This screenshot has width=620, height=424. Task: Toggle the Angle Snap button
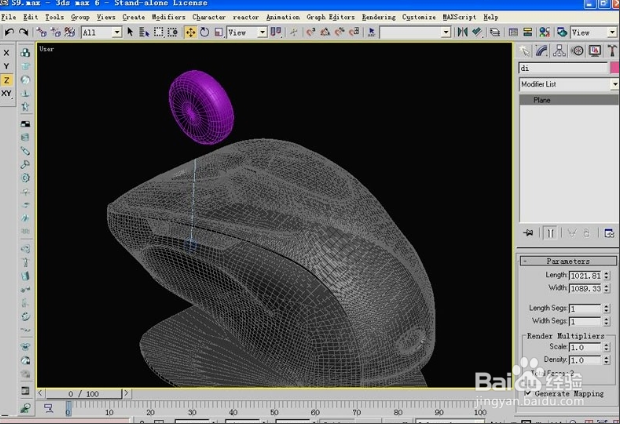click(325, 32)
